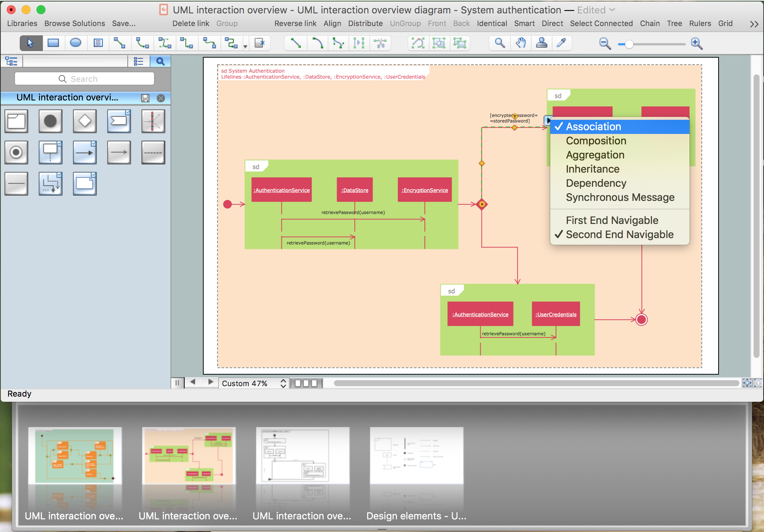Select Association checked menu entry
Image resolution: width=764 pixels, height=532 pixels.
pos(593,126)
